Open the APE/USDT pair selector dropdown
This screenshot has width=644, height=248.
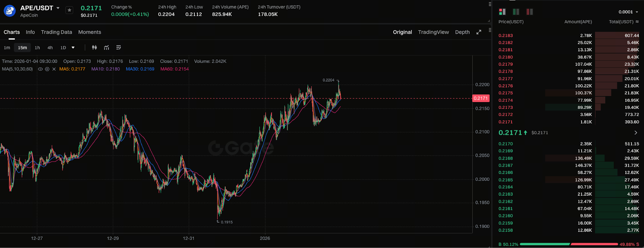[x=58, y=8]
